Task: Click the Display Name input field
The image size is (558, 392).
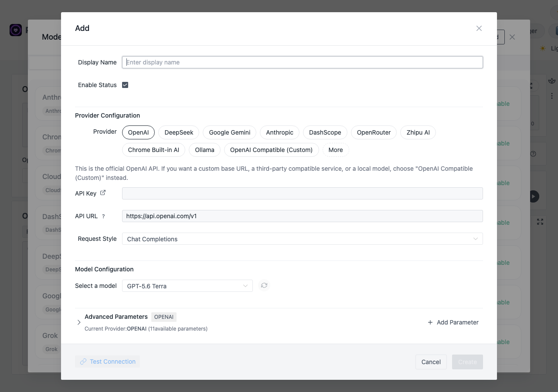Action: pyautogui.click(x=302, y=62)
